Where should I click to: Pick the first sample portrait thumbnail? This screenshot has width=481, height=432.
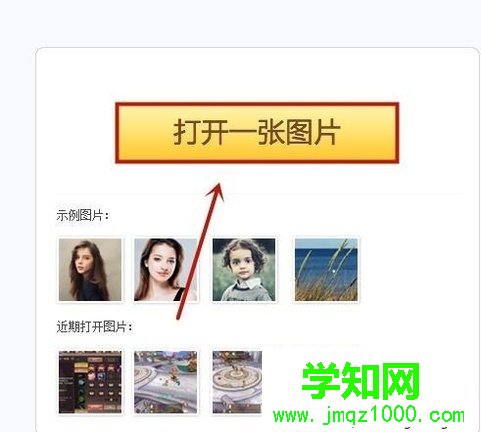(x=90, y=270)
